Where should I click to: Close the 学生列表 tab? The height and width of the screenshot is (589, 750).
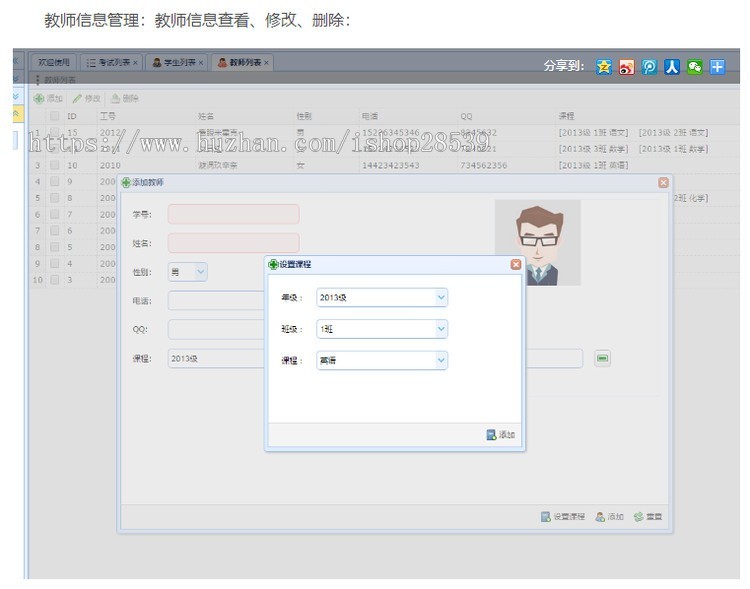(201, 63)
